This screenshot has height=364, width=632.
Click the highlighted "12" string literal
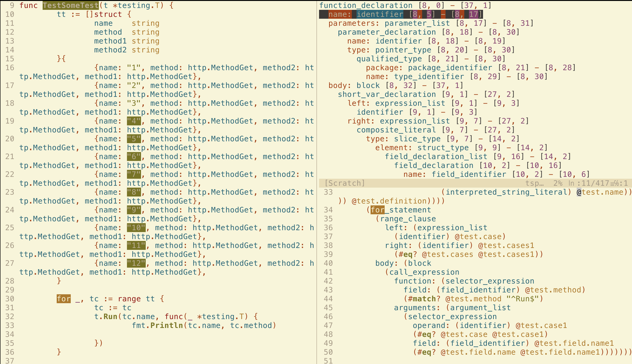pyautogui.click(x=136, y=263)
